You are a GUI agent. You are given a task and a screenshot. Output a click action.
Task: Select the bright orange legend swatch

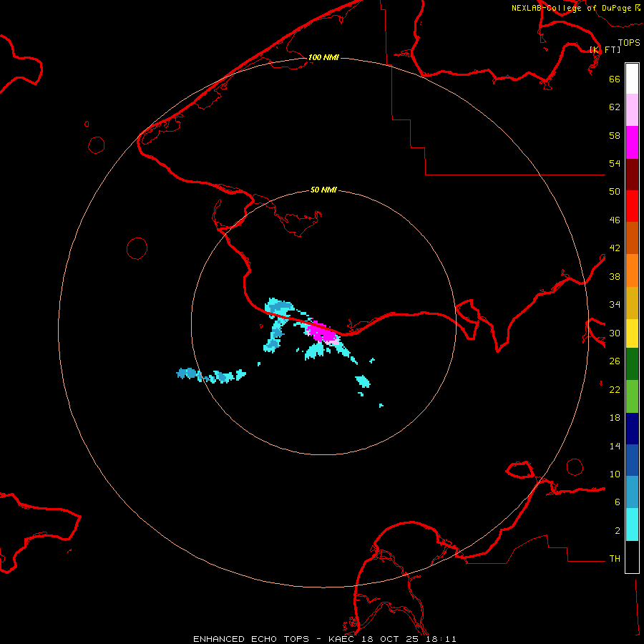pos(632,270)
